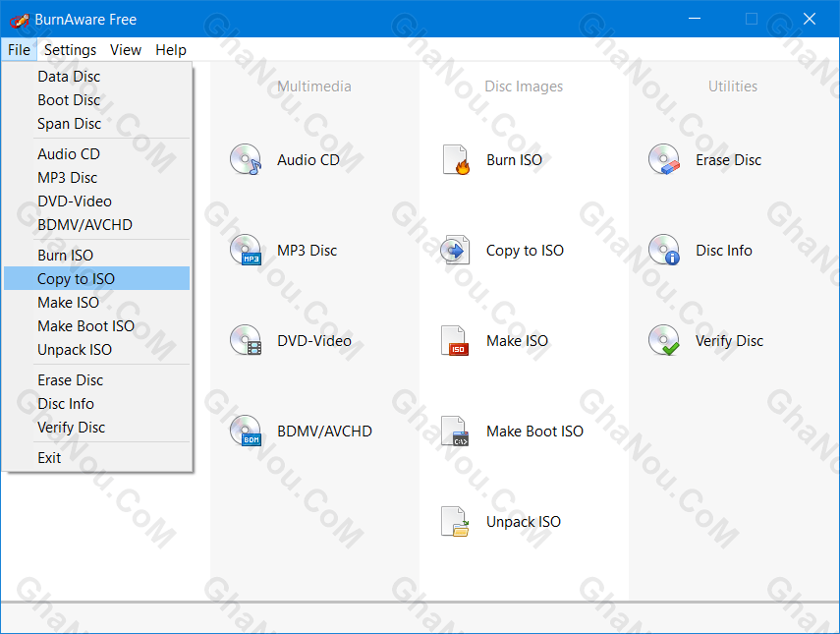Launch Make Boot ISO label under Disc Images
This screenshot has height=634, width=840.
(534, 432)
